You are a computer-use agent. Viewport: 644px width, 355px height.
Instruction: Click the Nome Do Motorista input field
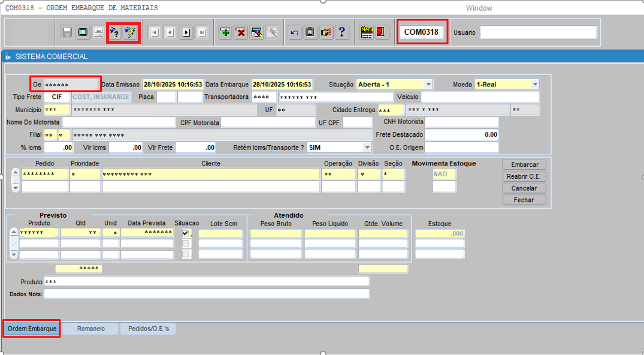tap(119, 122)
